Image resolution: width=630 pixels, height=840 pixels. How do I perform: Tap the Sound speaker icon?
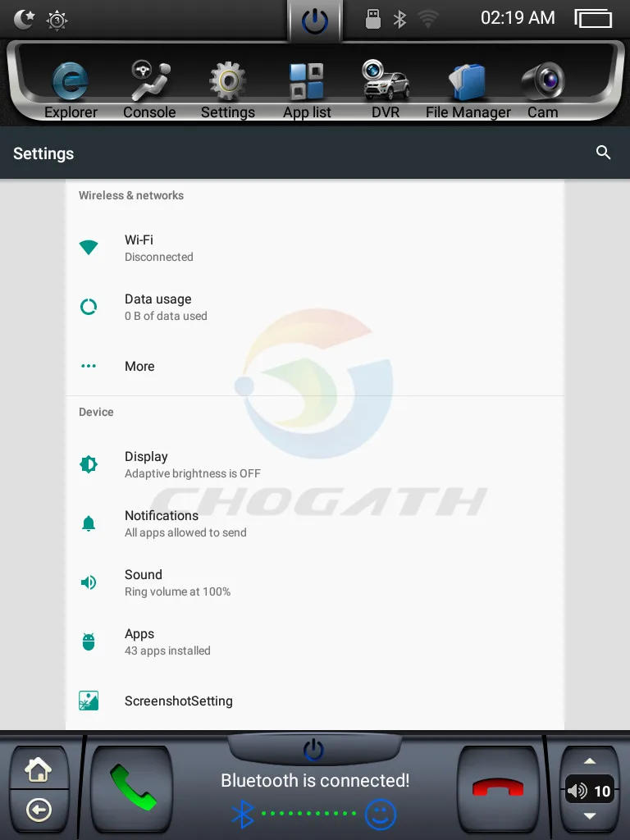[89, 582]
